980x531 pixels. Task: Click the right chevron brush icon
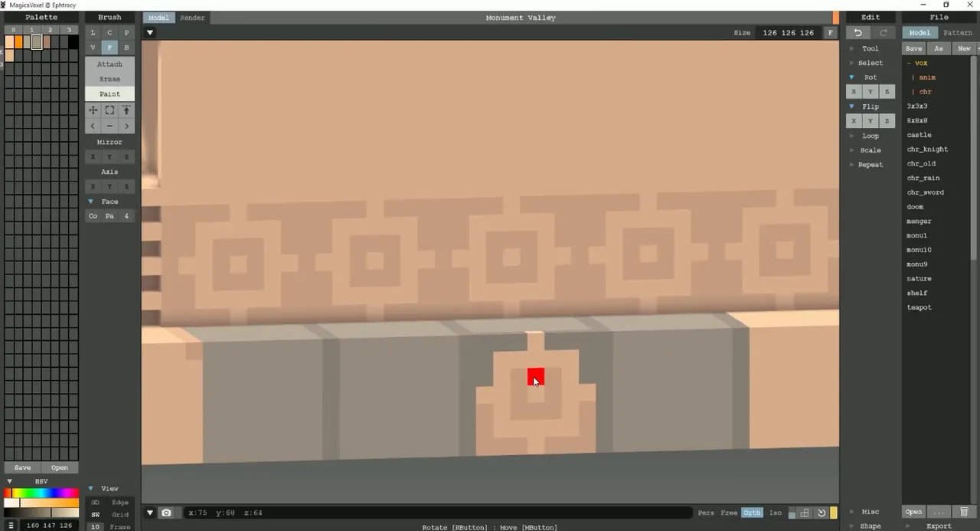click(x=126, y=126)
